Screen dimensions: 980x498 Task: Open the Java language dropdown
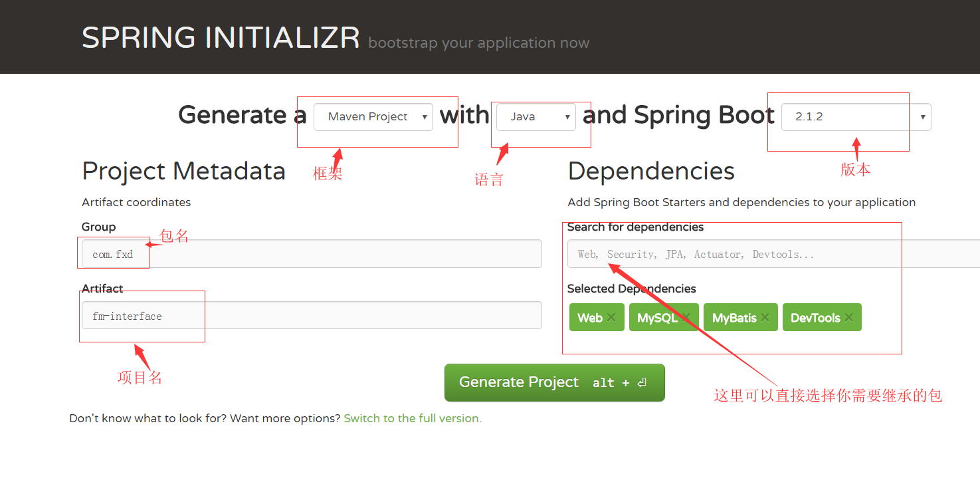point(536,117)
